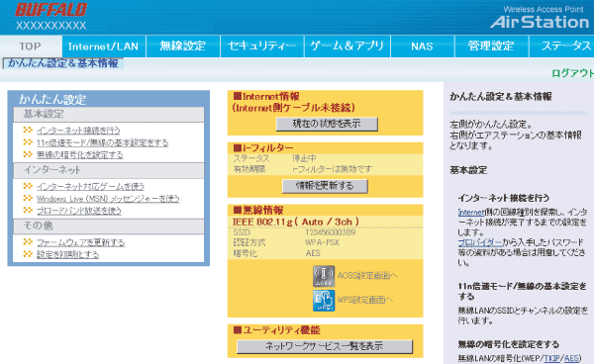Viewport: 594px width, 364px height.
Task: Open the セキュリティー tab
Action: (x=262, y=46)
